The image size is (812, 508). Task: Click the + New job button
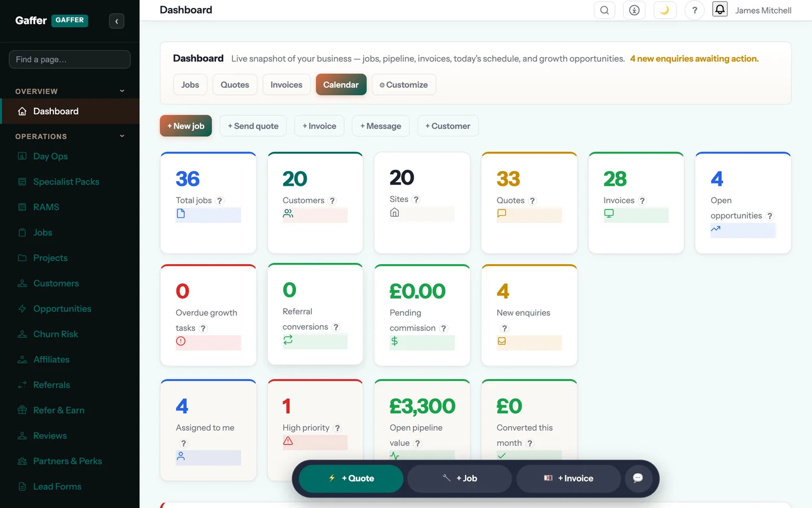click(186, 126)
